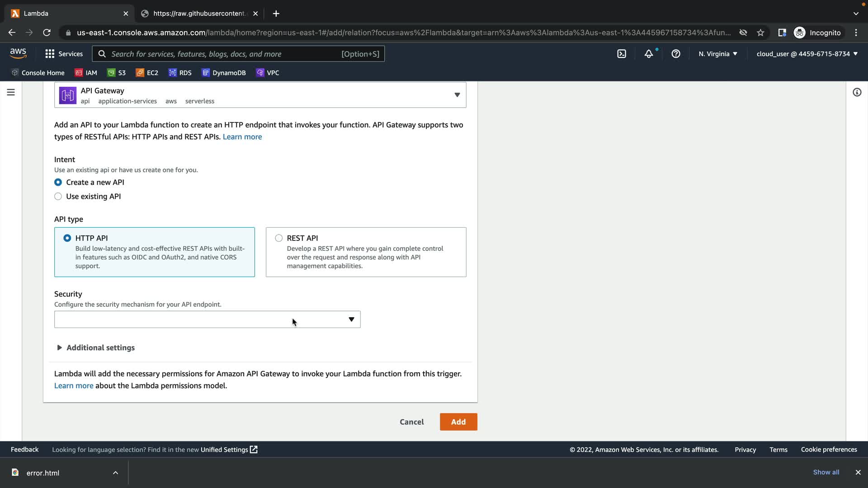Click the Cancel button
Image resolution: width=868 pixels, height=488 pixels.
tap(411, 422)
